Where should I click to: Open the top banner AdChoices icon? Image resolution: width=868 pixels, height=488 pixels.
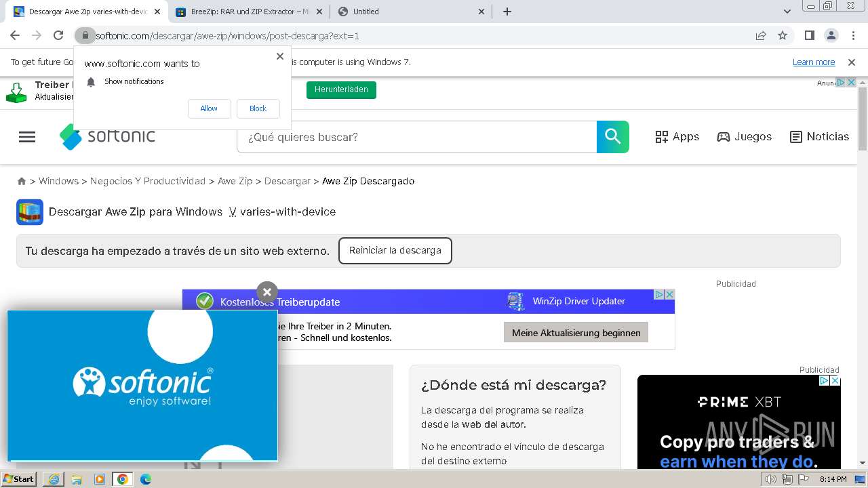click(x=841, y=82)
